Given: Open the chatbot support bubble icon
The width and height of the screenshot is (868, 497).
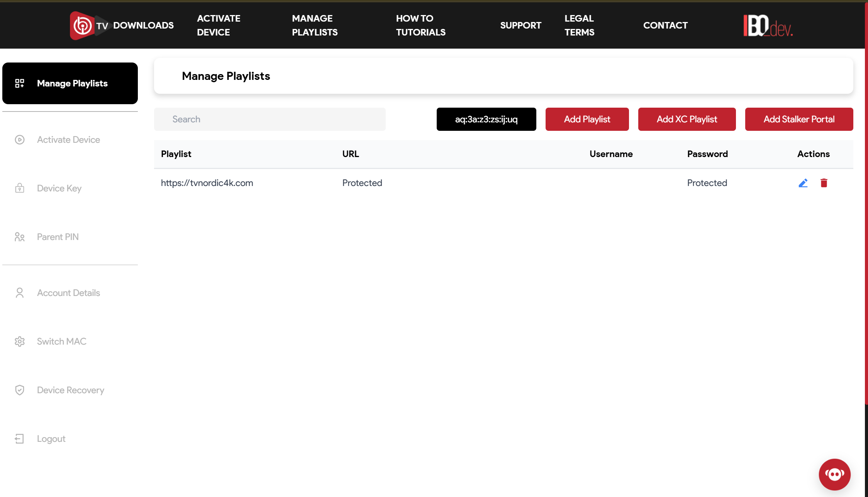Looking at the screenshot, I should [x=835, y=474].
